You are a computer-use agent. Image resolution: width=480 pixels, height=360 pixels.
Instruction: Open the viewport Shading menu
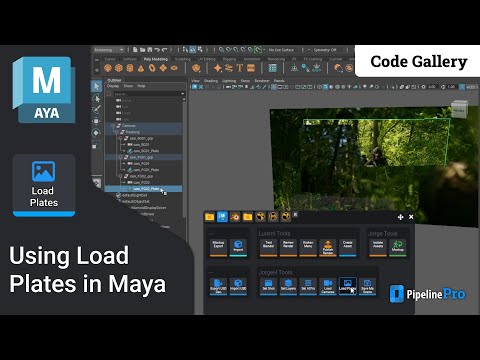click(x=211, y=81)
